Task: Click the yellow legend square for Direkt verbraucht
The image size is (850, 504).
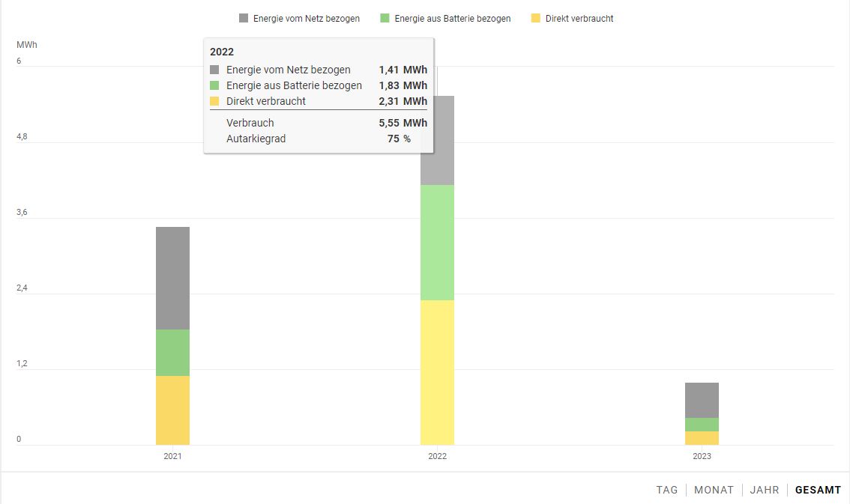Action: tap(534, 18)
